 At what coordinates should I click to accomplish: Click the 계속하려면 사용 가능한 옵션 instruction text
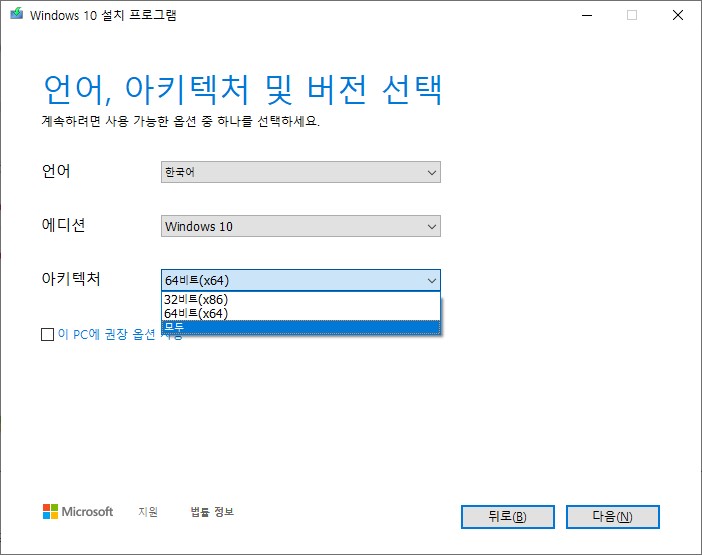pos(180,121)
